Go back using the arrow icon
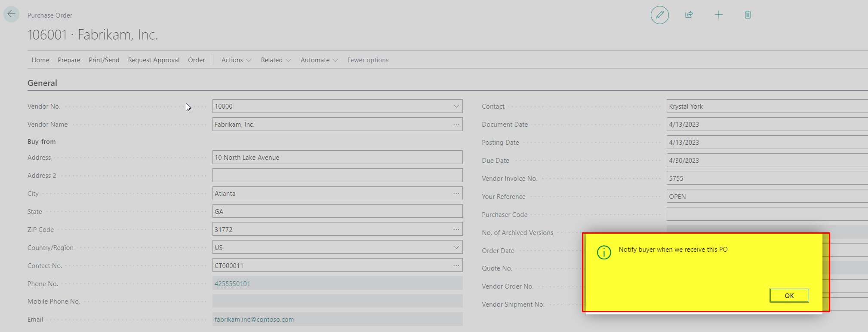 tap(11, 14)
